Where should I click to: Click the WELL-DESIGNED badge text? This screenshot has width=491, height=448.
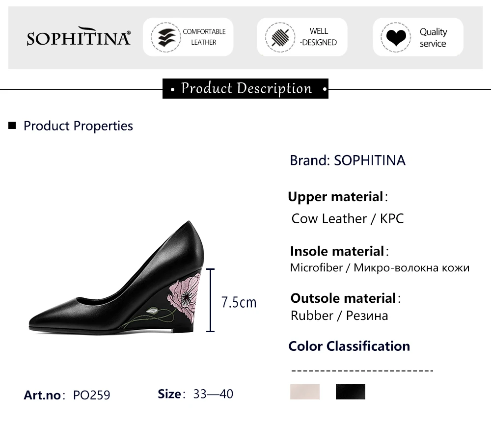coord(318,37)
